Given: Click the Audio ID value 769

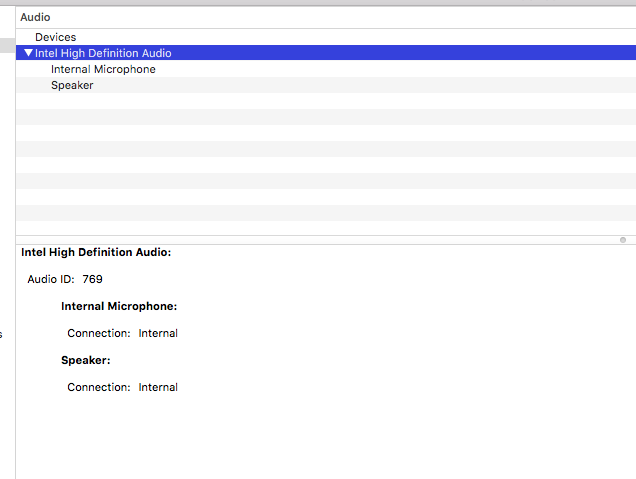Looking at the screenshot, I should pos(92,279).
